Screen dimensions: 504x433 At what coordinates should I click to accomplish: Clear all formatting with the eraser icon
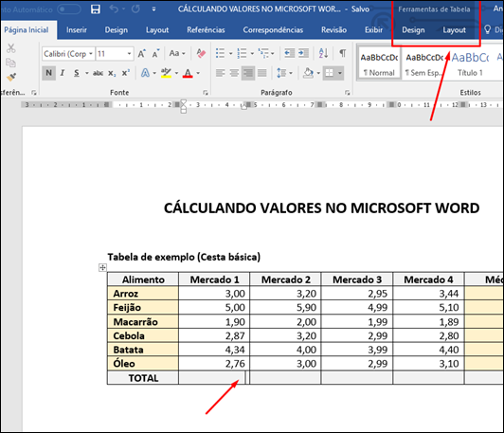(x=201, y=53)
